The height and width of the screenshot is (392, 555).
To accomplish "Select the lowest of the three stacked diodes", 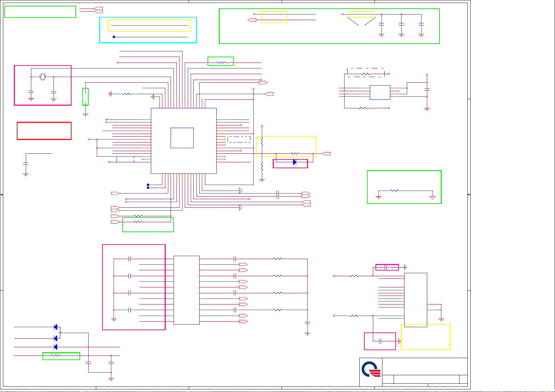I will (55, 347).
